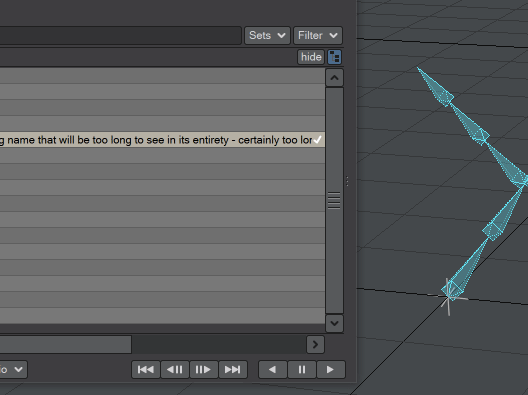The height and width of the screenshot is (395, 528).
Task: Click the panel divider grip handle
Action: pos(347,181)
